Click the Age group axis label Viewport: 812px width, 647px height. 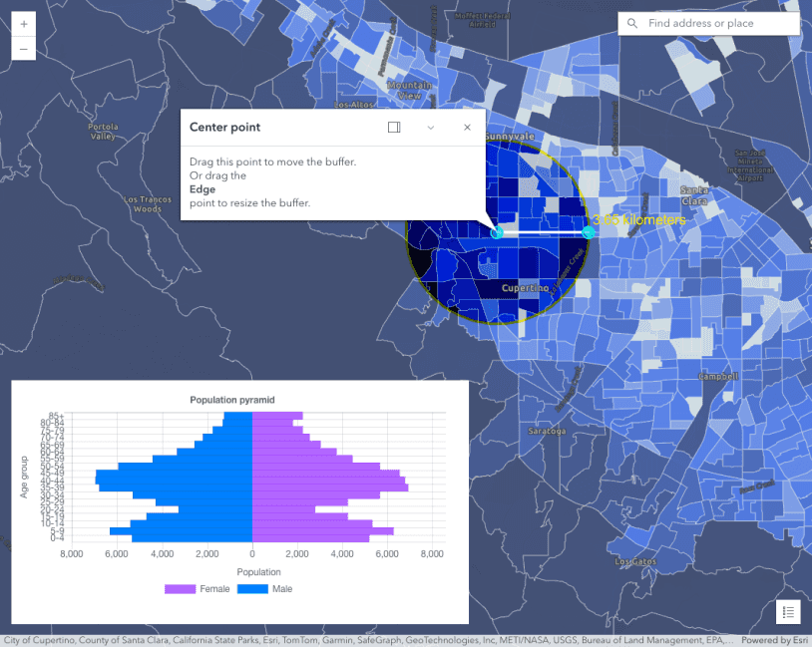pos(23,477)
